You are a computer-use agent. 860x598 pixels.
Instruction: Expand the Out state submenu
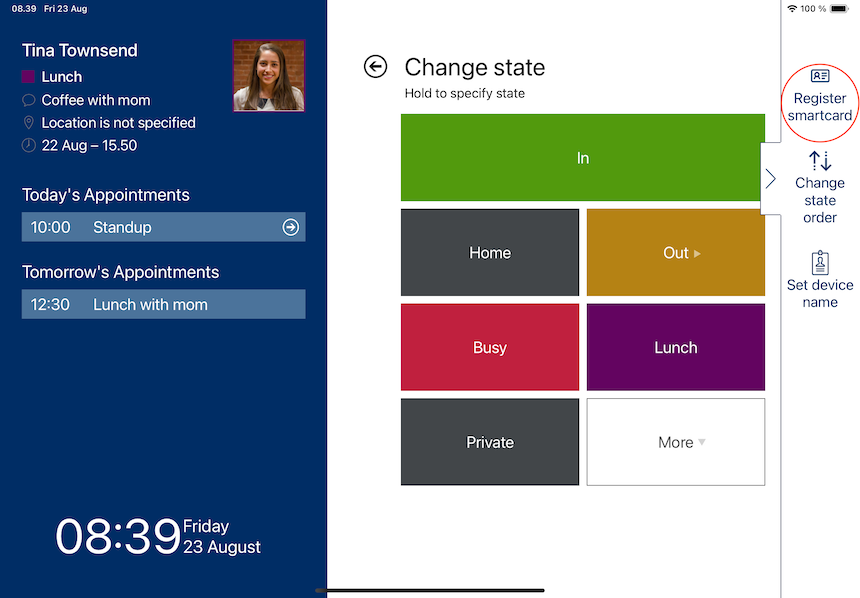[x=676, y=252]
